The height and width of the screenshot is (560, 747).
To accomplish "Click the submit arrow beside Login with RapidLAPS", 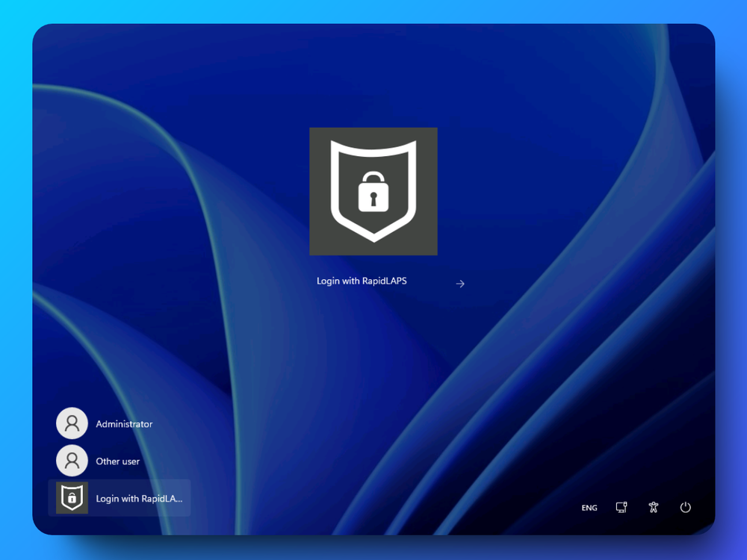I will click(460, 284).
